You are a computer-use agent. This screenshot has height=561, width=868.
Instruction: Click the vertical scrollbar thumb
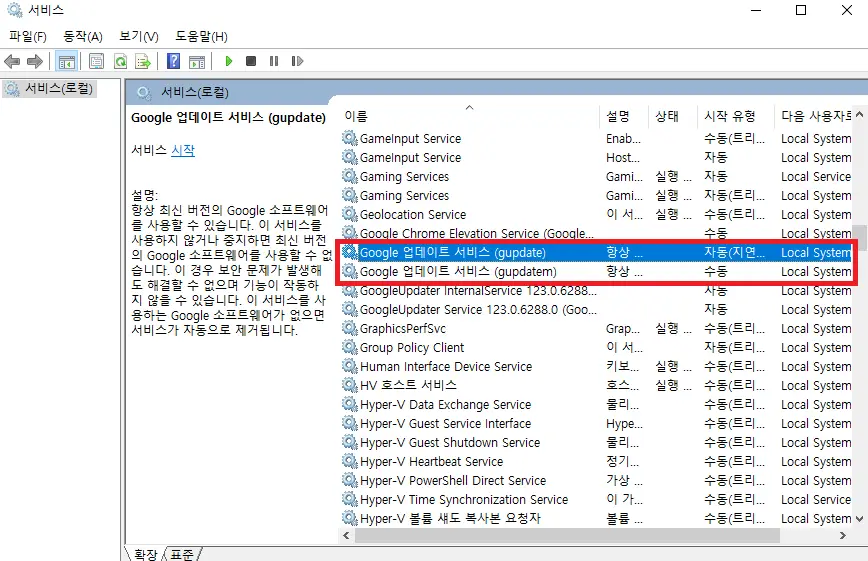pyautogui.click(x=859, y=238)
